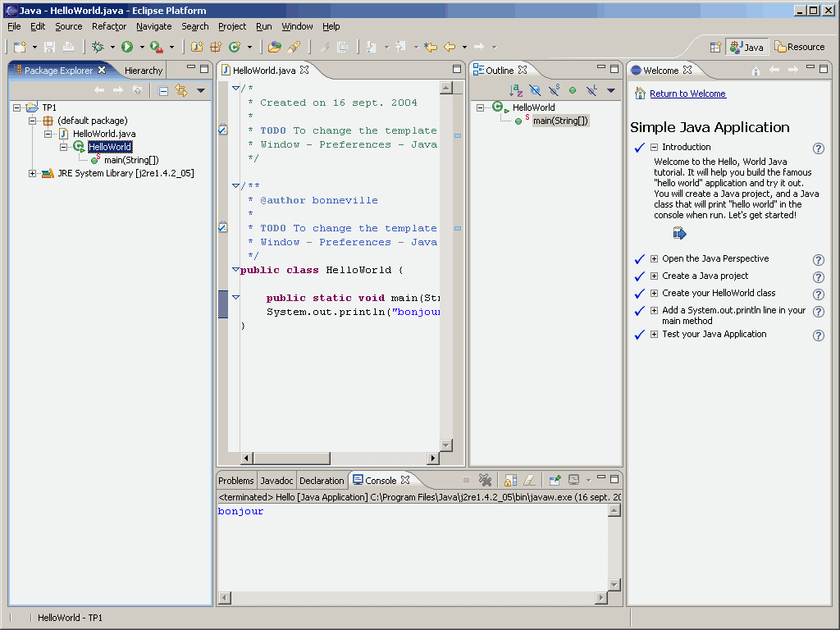Select main(String[]) in Package Explorer

[x=131, y=160]
